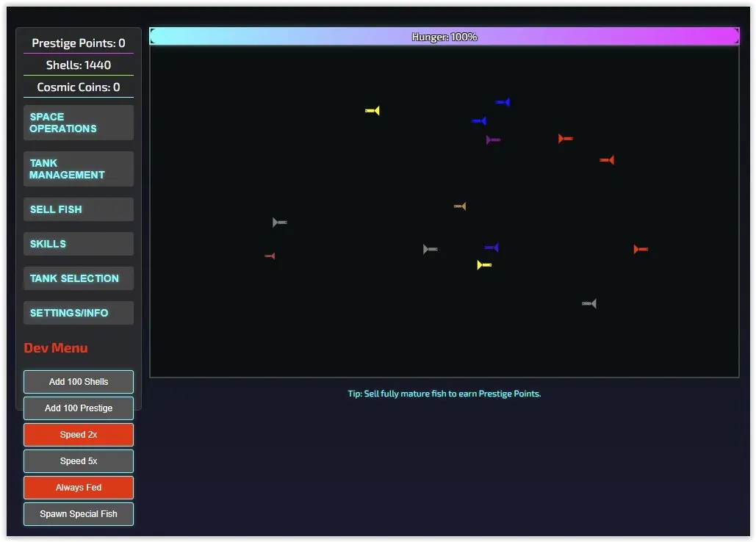756x542 pixels.
Task: Click the tan fish in the middle of tank
Action: [460, 206]
